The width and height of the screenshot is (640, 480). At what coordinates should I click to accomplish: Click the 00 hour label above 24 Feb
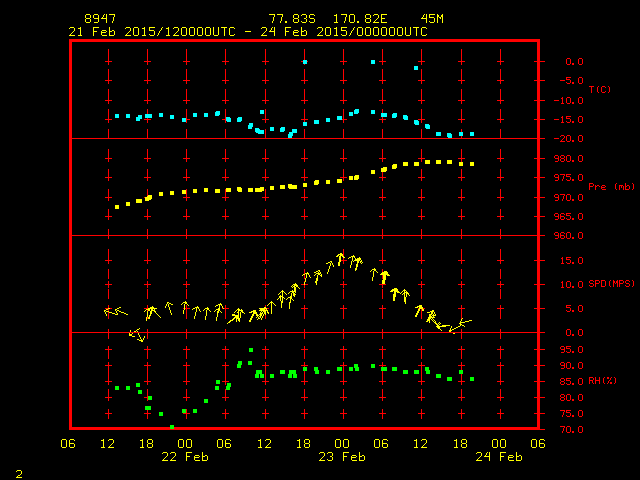(499, 444)
